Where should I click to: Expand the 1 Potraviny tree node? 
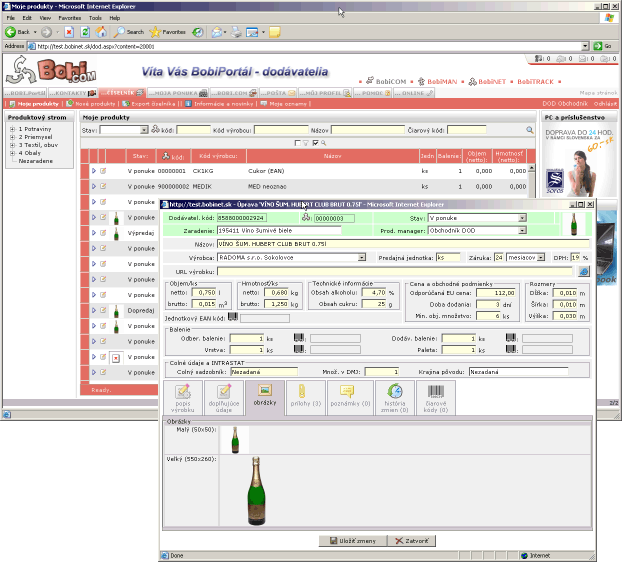(x=12, y=129)
